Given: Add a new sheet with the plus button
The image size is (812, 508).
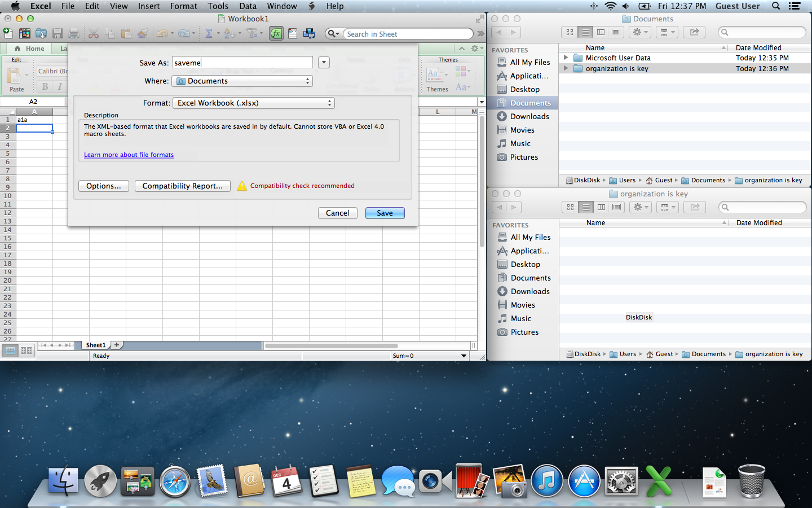Looking at the screenshot, I should tap(117, 345).
